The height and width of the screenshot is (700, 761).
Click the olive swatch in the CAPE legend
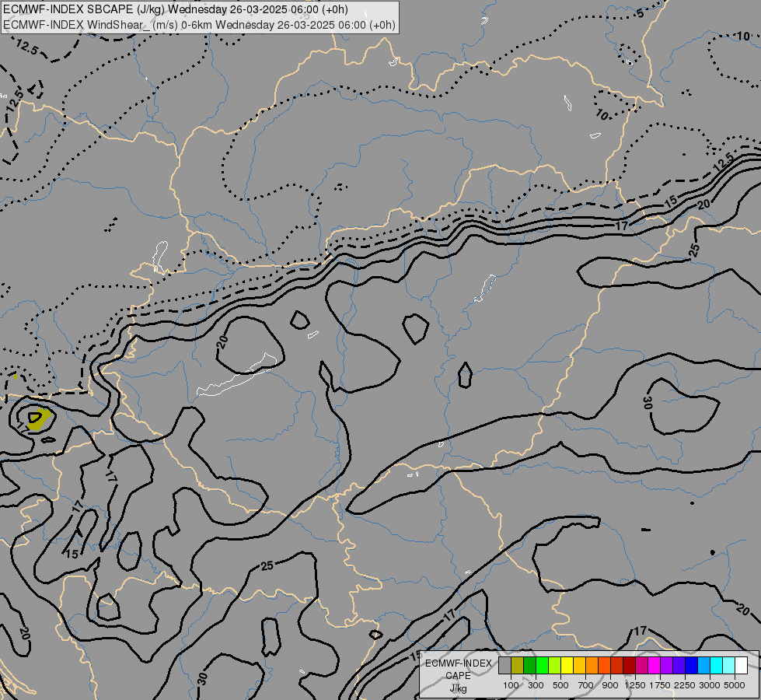(x=518, y=666)
